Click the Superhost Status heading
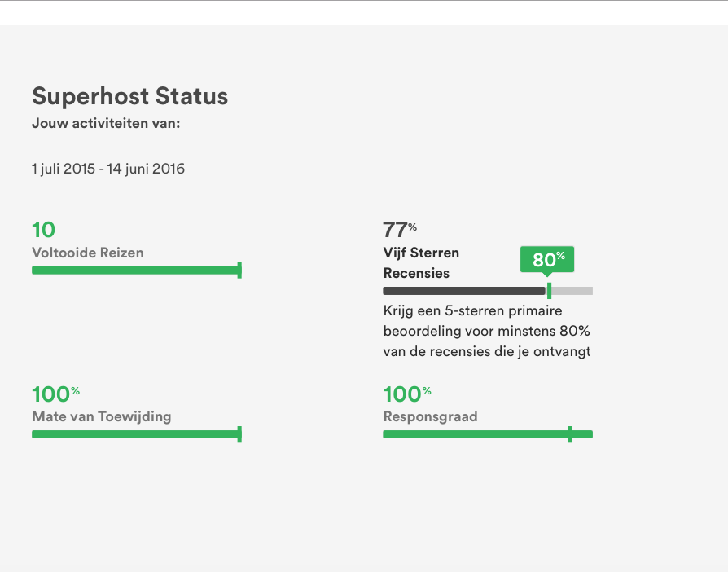 [129, 96]
